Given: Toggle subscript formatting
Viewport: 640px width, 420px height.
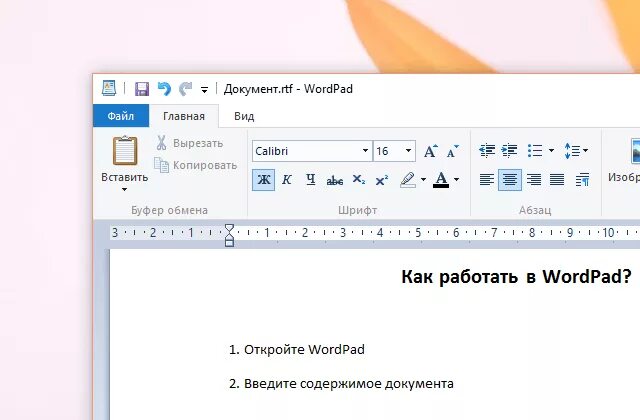Looking at the screenshot, I should (x=358, y=180).
